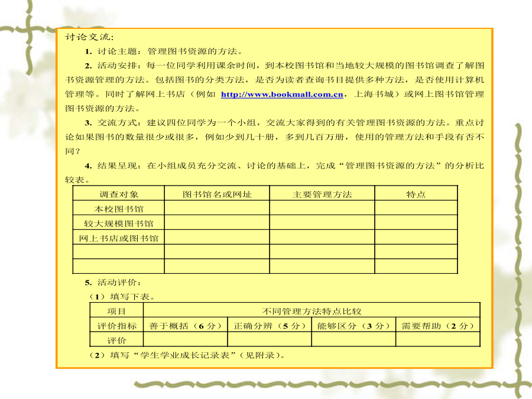Click empty 图书馆名或网址 cell for 本校图书馆
The height and width of the screenshot is (399, 532).
(217, 207)
